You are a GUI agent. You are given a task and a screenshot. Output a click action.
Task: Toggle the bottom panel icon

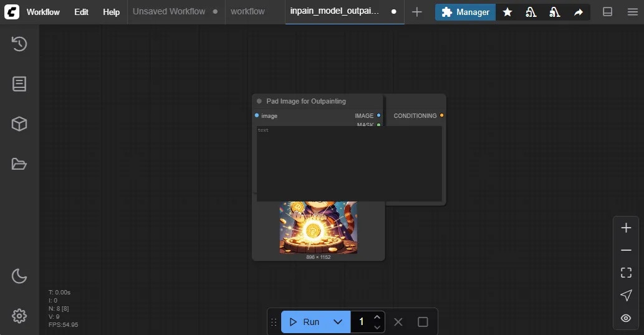(607, 12)
